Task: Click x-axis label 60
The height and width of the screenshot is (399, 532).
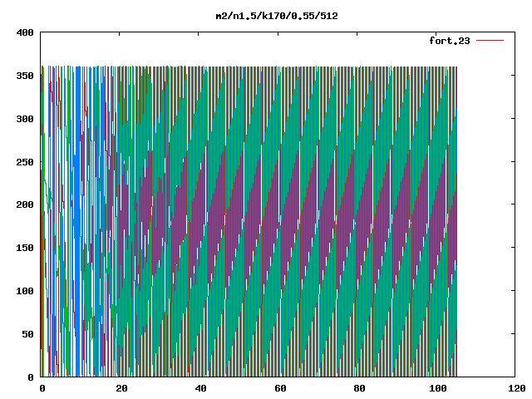Action: (x=280, y=388)
